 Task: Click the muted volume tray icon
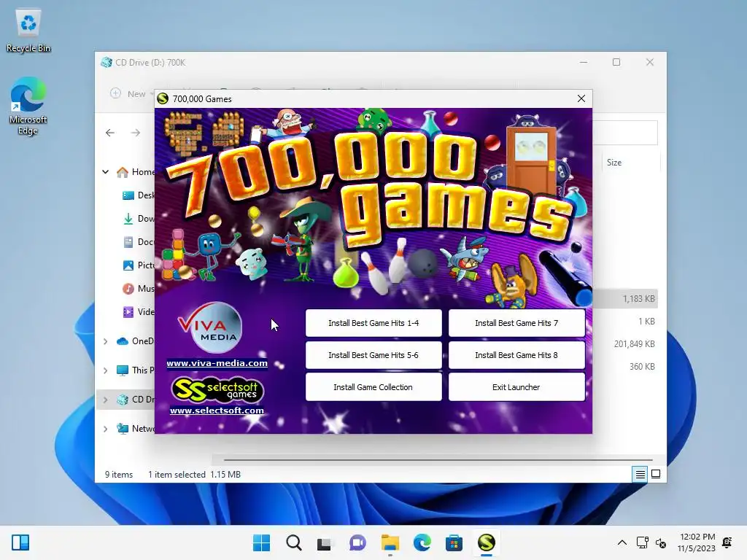[x=661, y=542]
